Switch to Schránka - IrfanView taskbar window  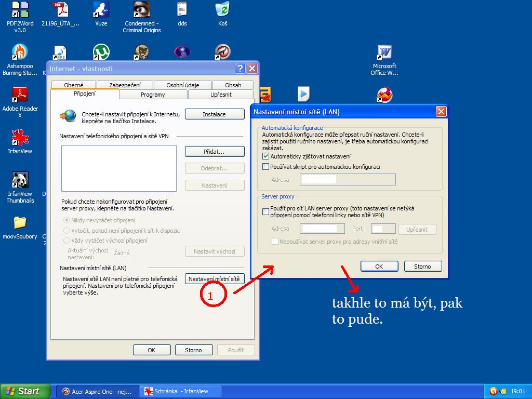(x=181, y=391)
